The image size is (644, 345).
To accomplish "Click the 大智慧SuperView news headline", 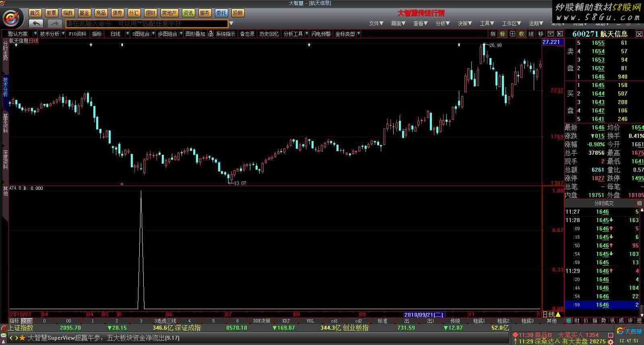I will 103,338.
